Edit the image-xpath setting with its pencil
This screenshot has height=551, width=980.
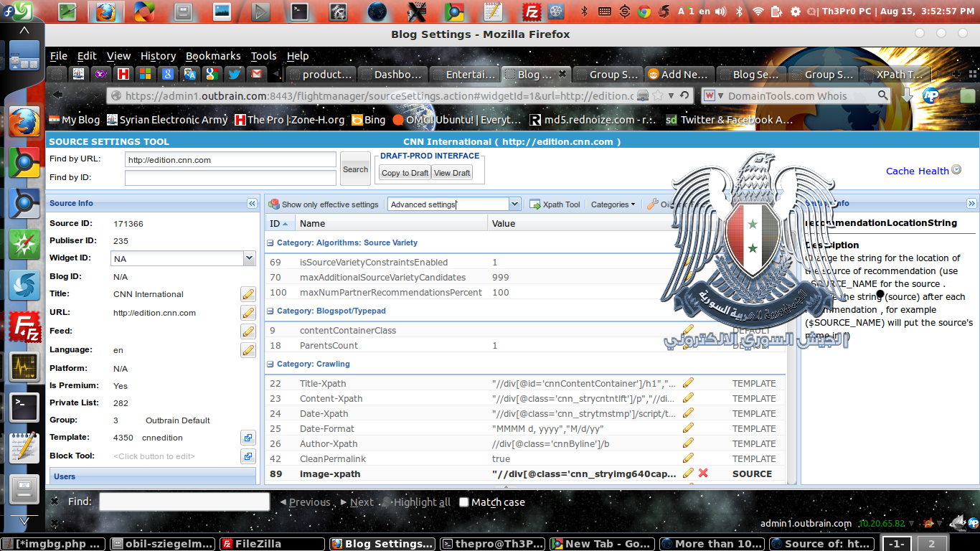(x=688, y=474)
